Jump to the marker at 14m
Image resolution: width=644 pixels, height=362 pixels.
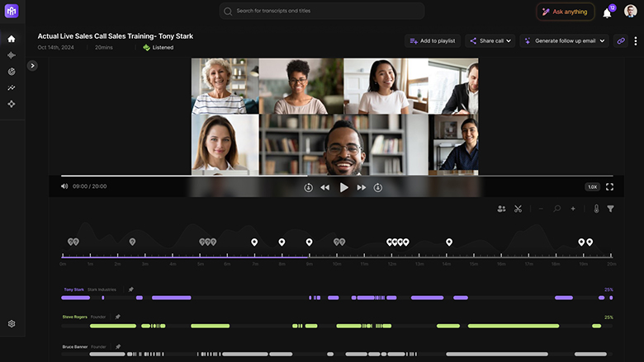(x=449, y=242)
